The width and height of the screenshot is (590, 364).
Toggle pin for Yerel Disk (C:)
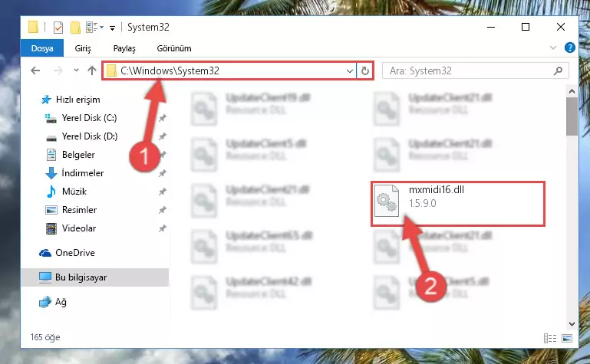coord(162,118)
